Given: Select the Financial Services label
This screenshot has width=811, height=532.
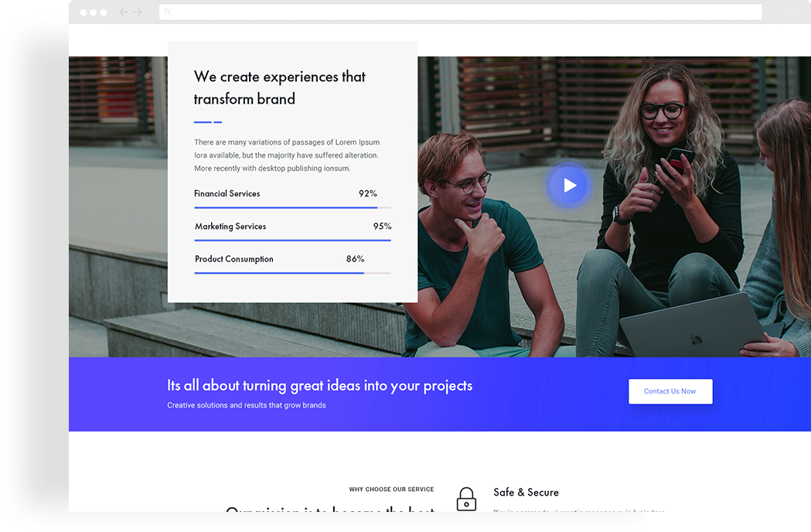Looking at the screenshot, I should [x=227, y=194].
